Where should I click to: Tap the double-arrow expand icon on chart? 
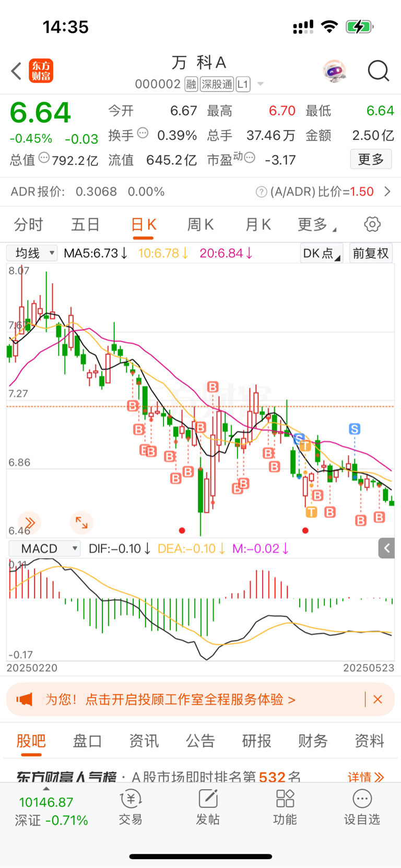pyautogui.click(x=29, y=522)
